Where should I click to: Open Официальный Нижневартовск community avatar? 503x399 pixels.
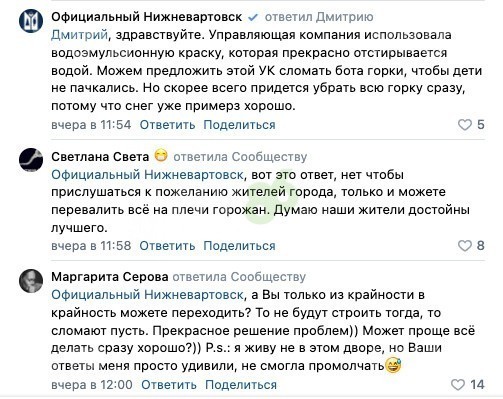pyautogui.click(x=31, y=20)
